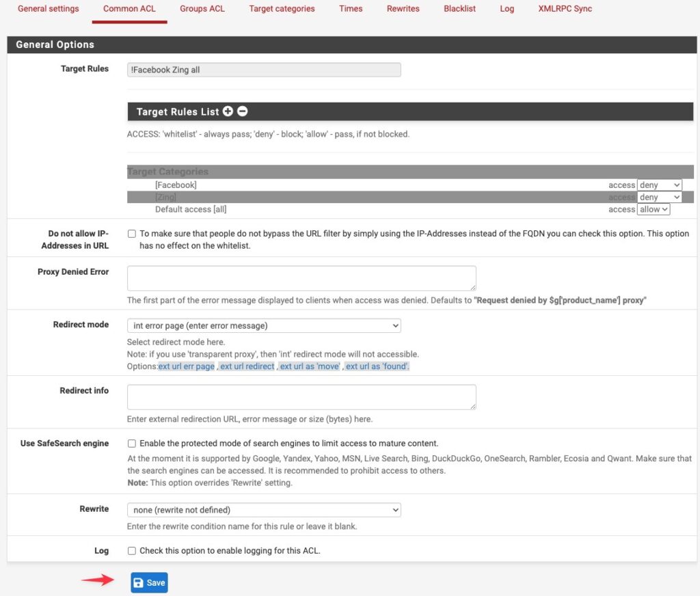Screen dimensions: 700x596
Task: Go to the Target categories tab
Action: 282,8
